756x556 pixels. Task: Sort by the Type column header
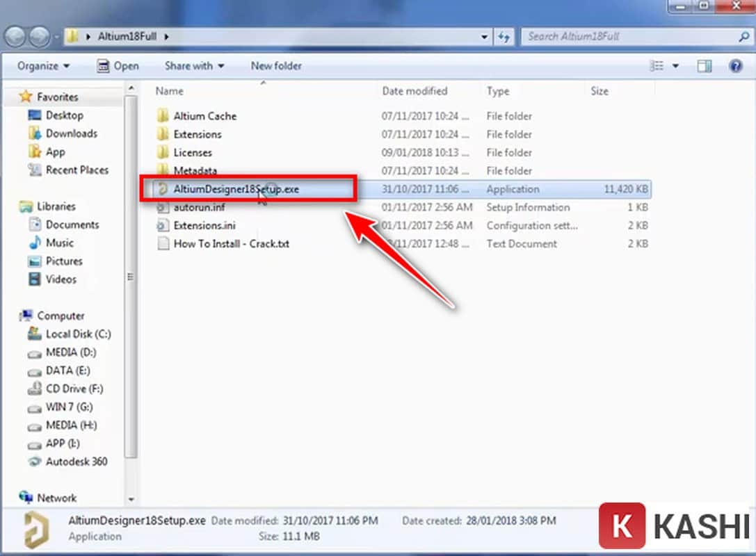click(497, 91)
